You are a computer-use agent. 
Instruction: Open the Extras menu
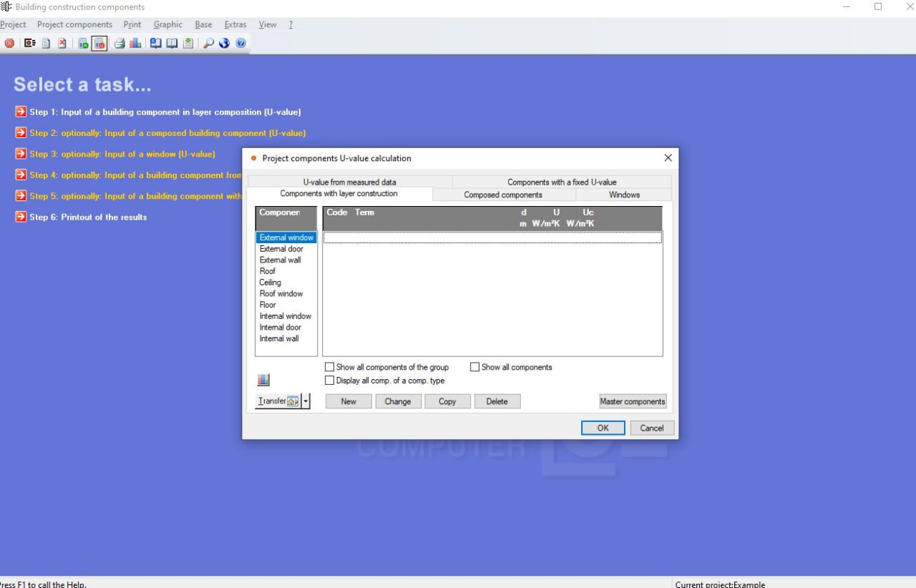[235, 24]
